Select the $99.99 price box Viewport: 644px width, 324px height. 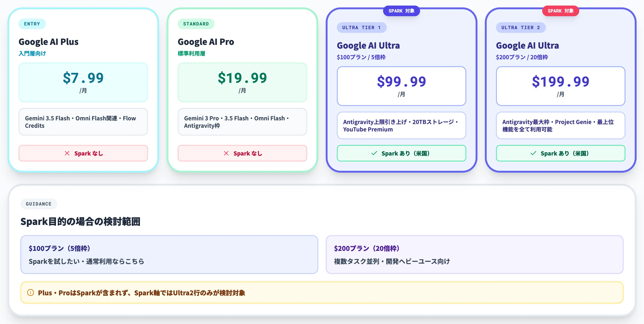[402, 86]
